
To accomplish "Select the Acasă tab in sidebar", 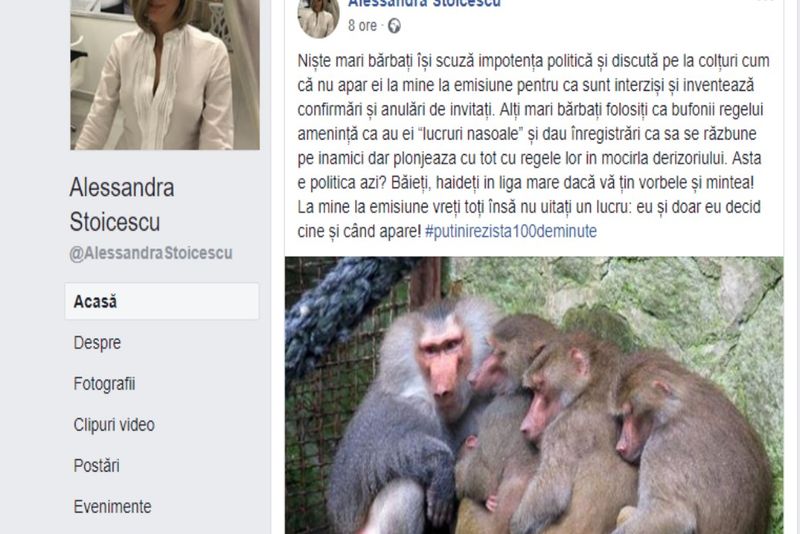I will point(162,301).
